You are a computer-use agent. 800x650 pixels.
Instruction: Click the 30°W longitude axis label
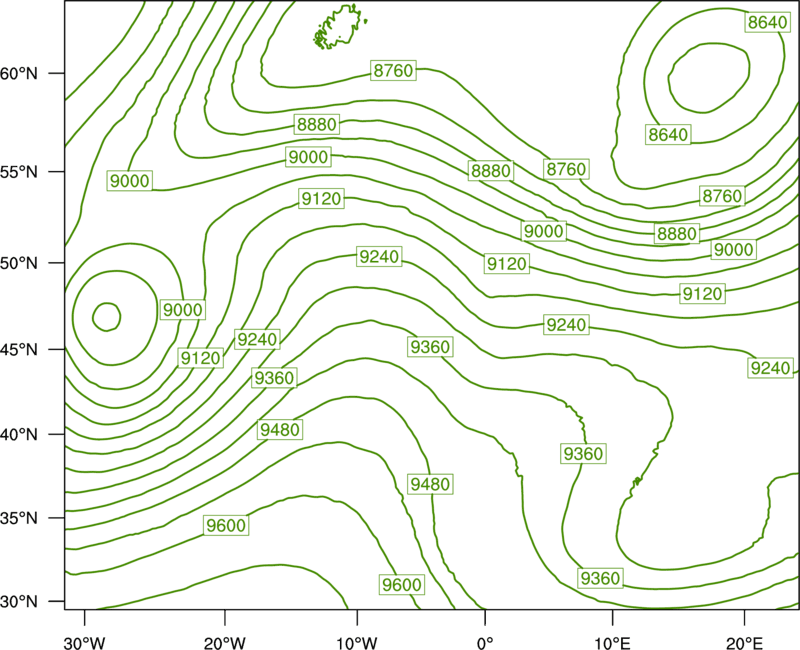(x=85, y=642)
